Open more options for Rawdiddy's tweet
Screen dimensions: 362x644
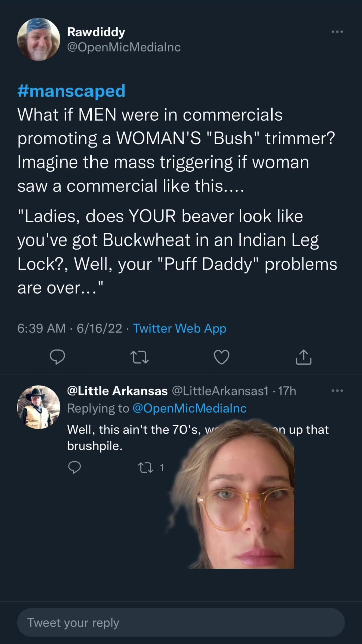coord(337,32)
